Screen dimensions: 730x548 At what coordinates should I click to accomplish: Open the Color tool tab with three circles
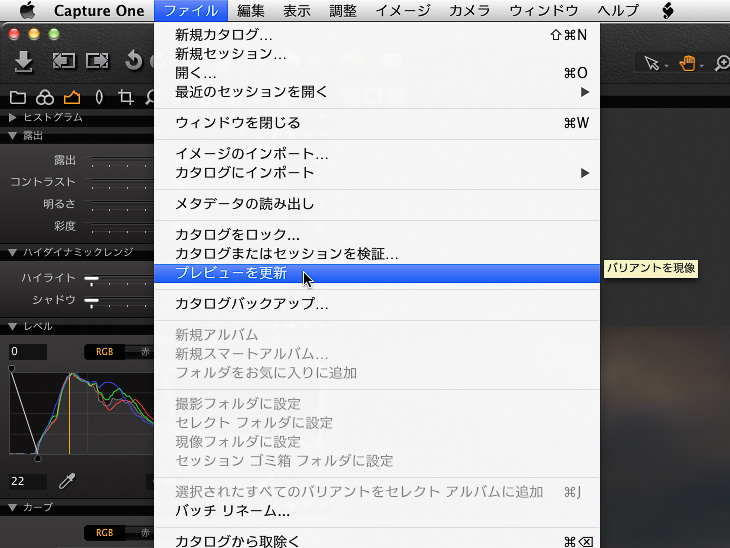(44, 97)
